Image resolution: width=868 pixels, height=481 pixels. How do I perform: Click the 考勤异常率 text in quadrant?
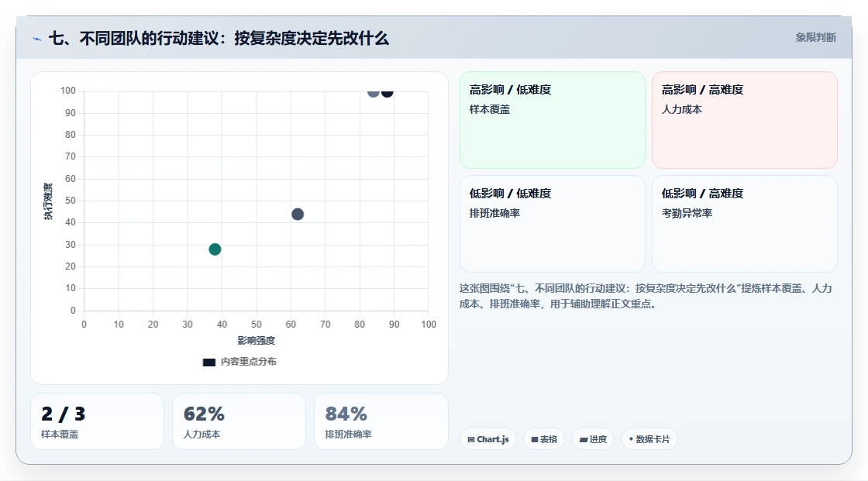pos(687,213)
